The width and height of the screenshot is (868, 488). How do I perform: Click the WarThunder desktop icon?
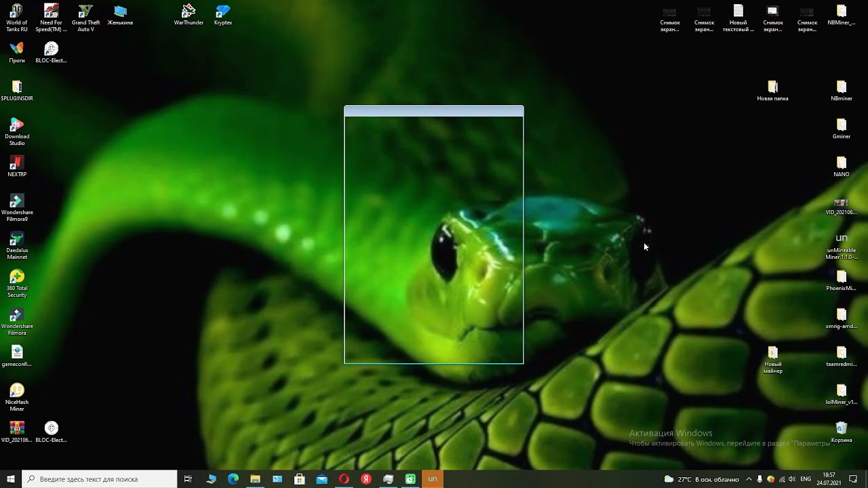click(x=189, y=15)
